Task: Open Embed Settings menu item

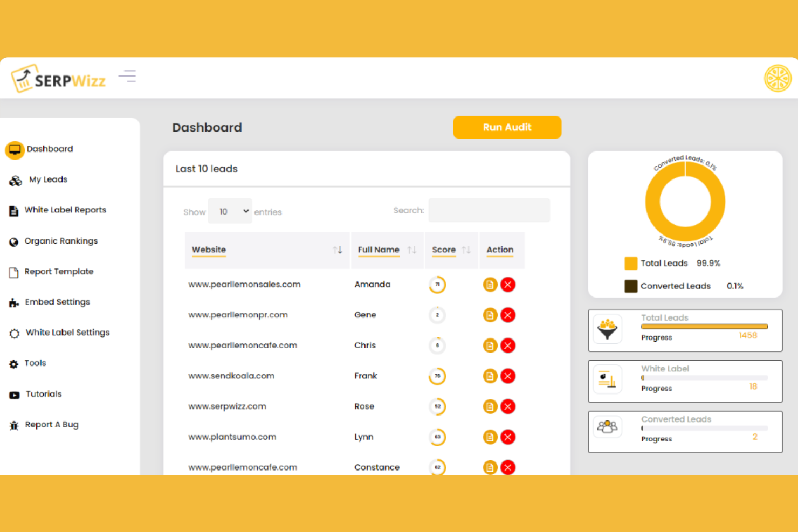Action: coord(57,302)
